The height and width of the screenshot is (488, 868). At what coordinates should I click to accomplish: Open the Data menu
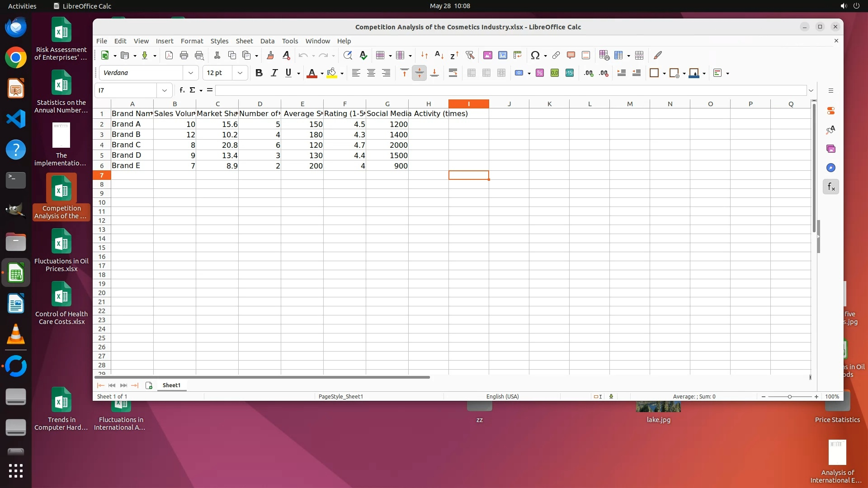point(267,41)
